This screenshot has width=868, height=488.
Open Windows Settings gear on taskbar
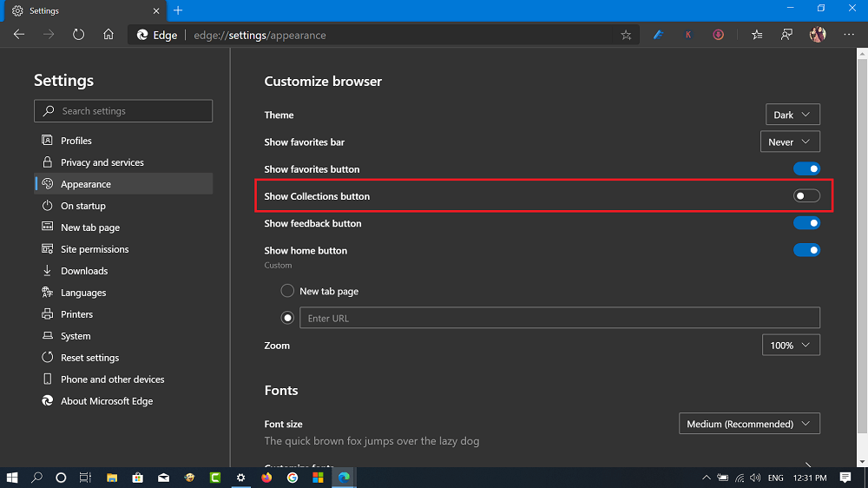pos(240,478)
